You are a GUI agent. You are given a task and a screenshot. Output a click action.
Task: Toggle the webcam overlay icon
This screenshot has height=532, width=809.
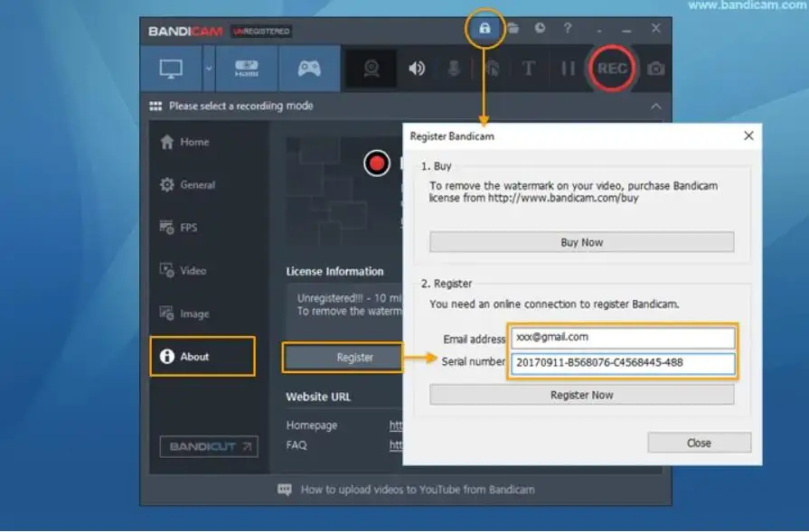(x=372, y=69)
